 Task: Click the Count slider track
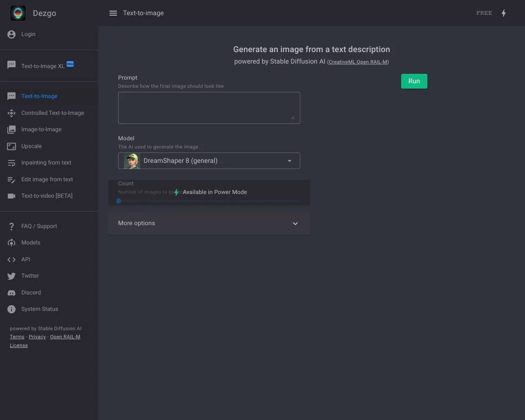click(x=209, y=201)
